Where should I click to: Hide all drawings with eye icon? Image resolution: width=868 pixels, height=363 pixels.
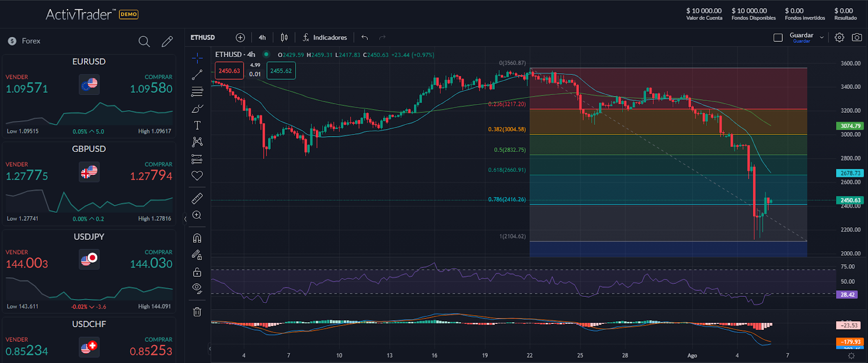pyautogui.click(x=197, y=288)
